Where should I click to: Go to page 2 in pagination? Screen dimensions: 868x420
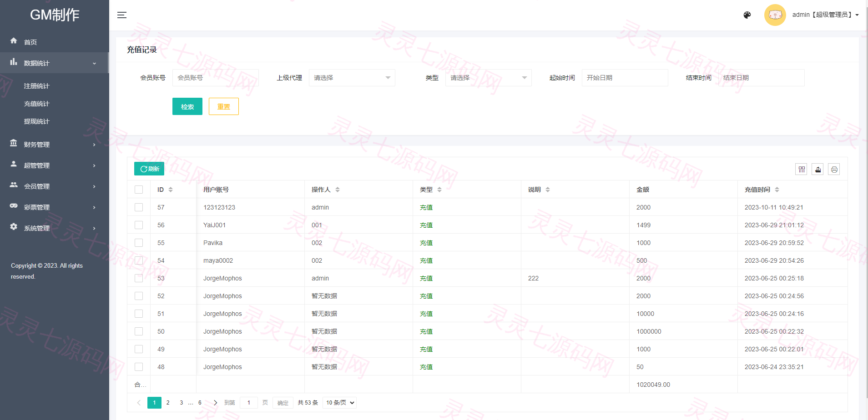pos(168,403)
